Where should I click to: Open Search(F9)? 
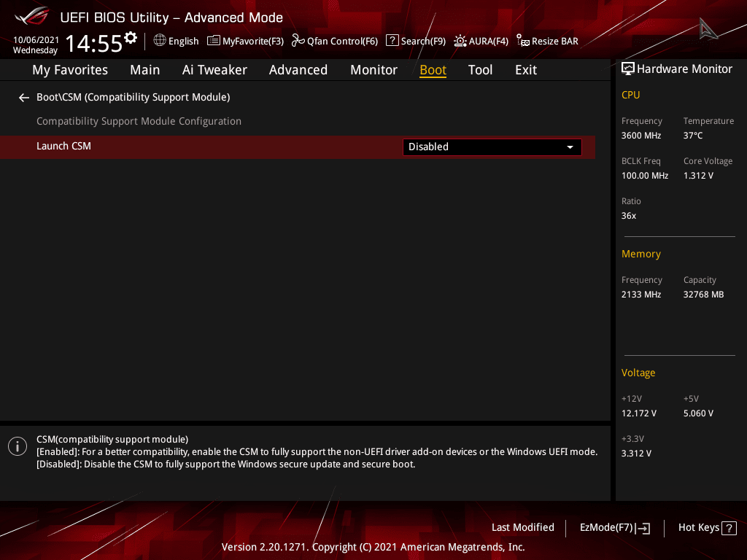(416, 41)
